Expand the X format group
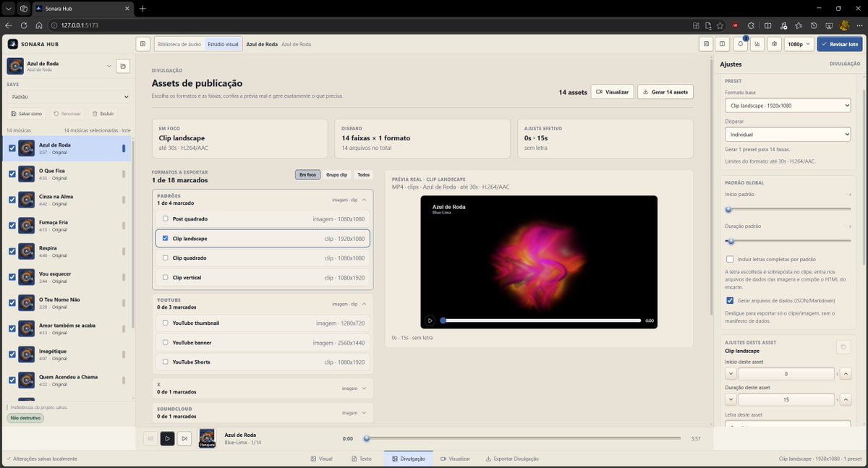 (364, 388)
